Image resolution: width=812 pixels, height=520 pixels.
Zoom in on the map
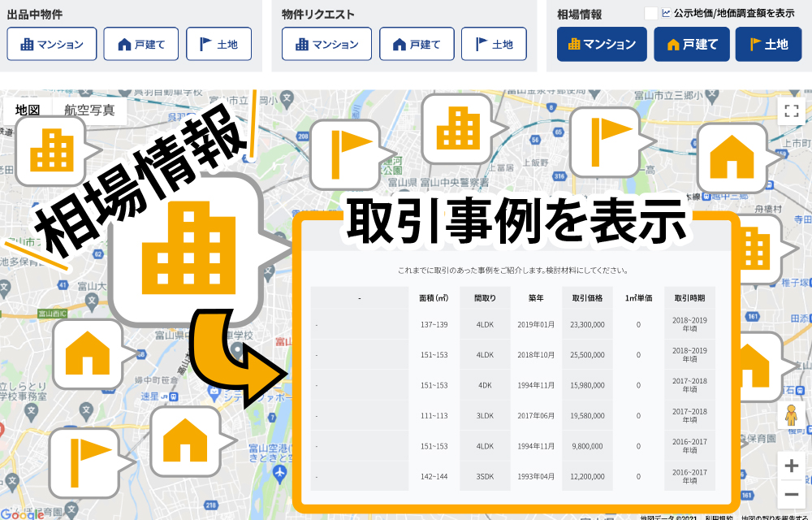point(791,466)
